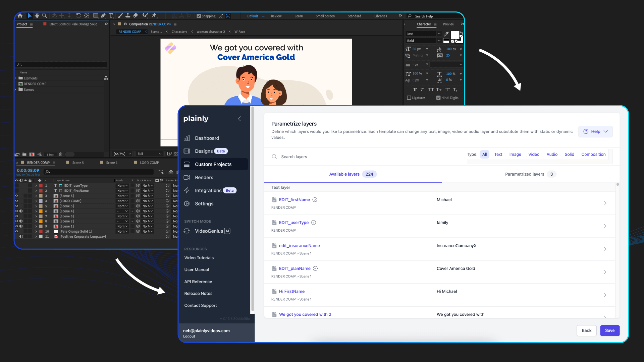Click the white fill color swatch
Image resolution: width=644 pixels, height=362 pixels.
point(455,35)
